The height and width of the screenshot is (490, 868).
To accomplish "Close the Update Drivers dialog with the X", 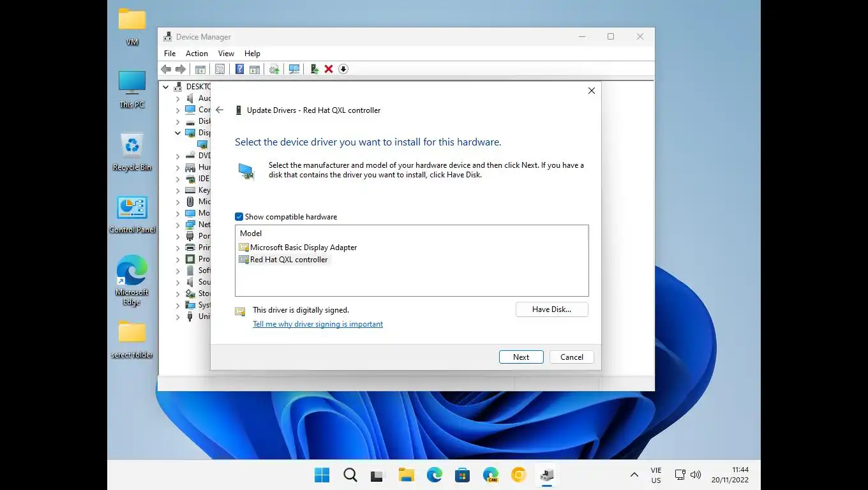I will coord(592,91).
